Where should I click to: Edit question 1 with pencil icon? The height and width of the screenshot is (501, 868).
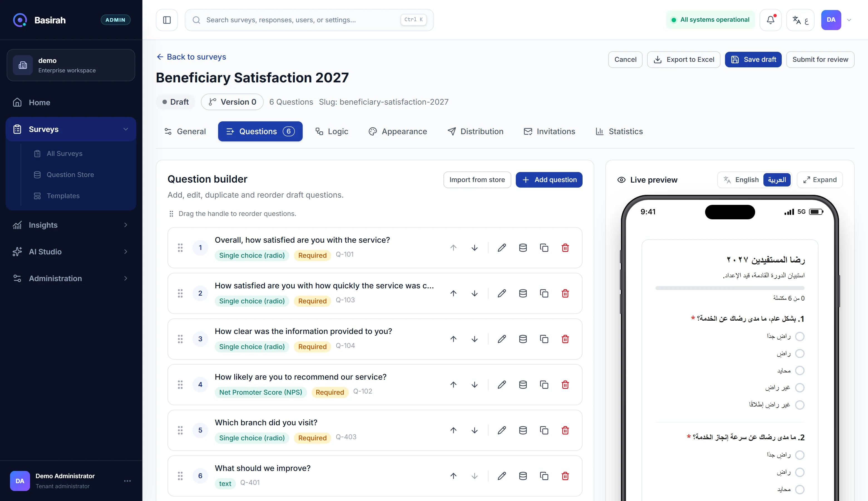[x=502, y=248]
